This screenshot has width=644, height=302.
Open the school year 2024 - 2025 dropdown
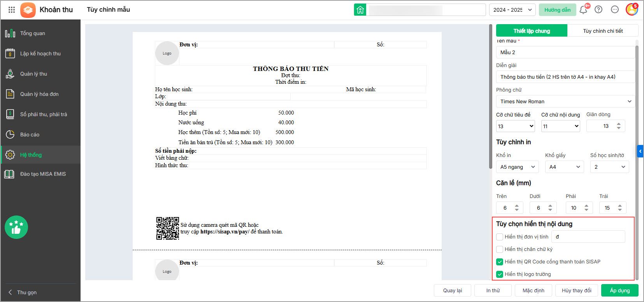pos(512,10)
